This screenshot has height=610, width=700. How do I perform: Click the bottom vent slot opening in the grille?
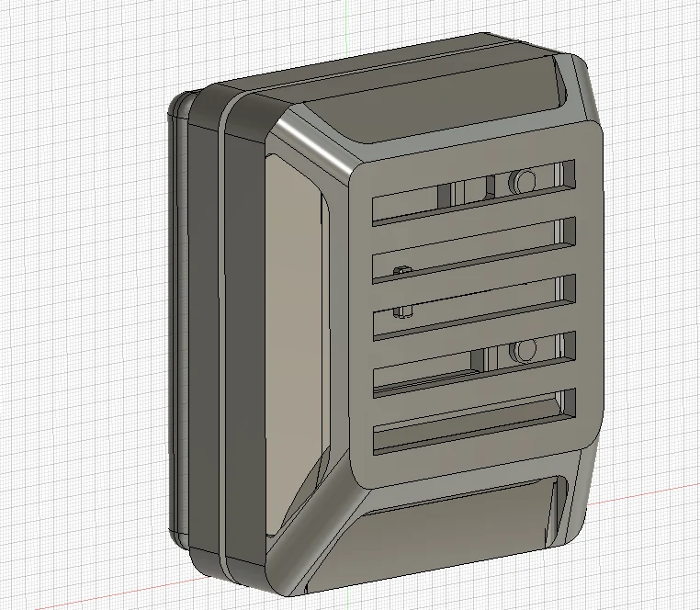point(473,421)
